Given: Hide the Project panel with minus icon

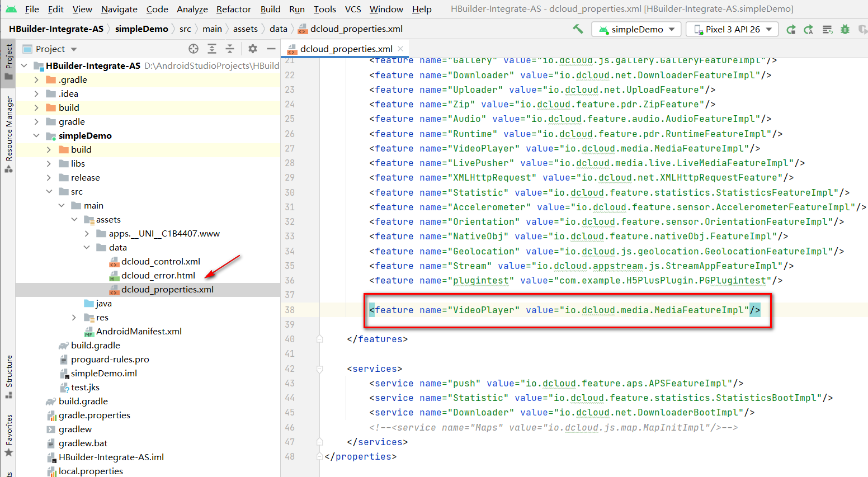Looking at the screenshot, I should coord(271,49).
